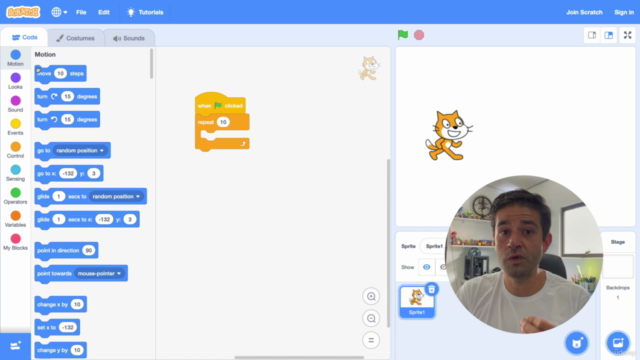640x360 pixels.
Task: Switch to the Code tab
Action: (24, 38)
